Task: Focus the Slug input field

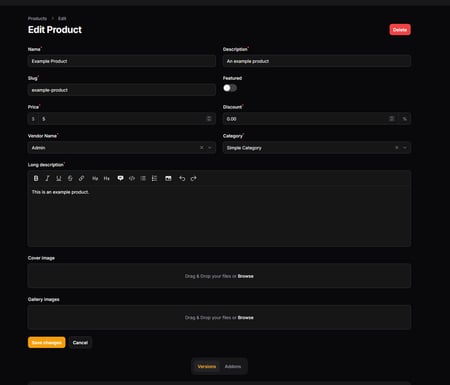Action: tap(122, 90)
